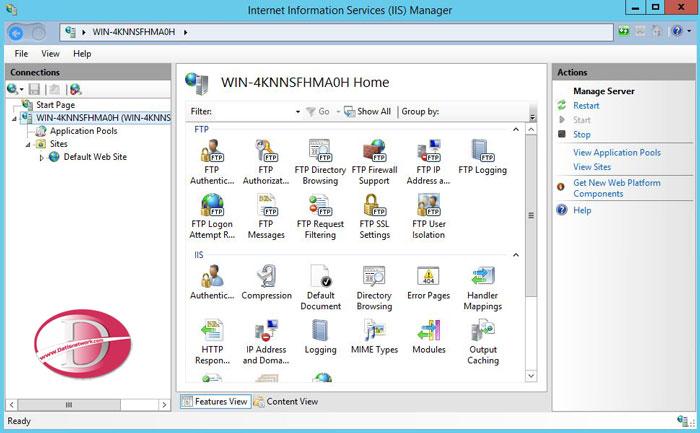This screenshot has width=700, height=433.
Task: Click the Back navigation arrow
Action: point(16,33)
